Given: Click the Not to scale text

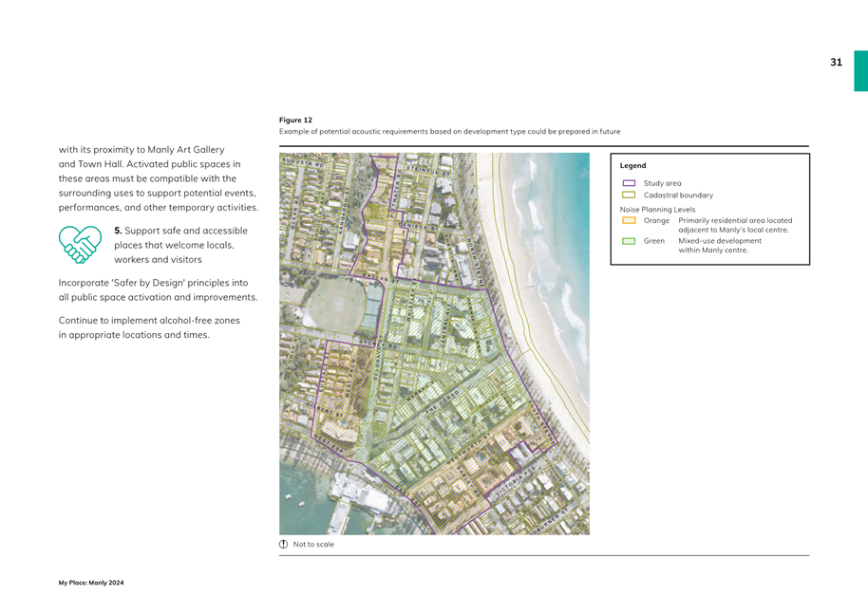Looking at the screenshot, I should tap(313, 545).
